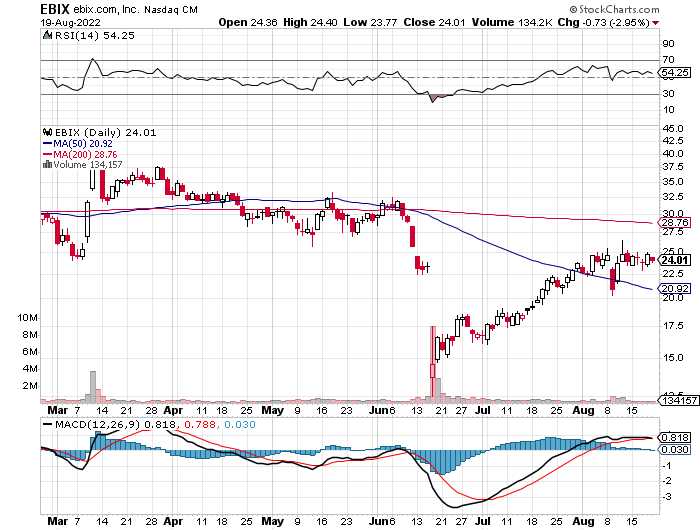Click the price axis label '45.0'
The height and width of the screenshot is (530, 700).
click(x=673, y=129)
